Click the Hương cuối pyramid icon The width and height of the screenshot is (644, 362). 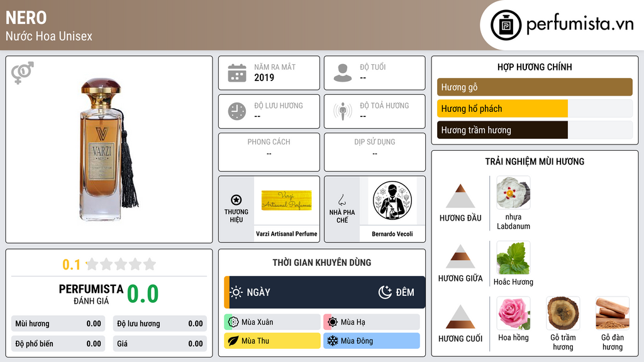460,317
